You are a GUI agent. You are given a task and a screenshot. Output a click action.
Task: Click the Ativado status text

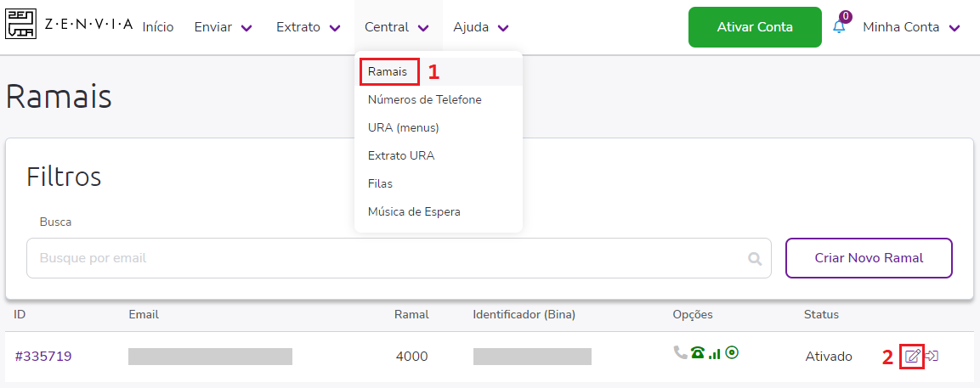click(829, 357)
